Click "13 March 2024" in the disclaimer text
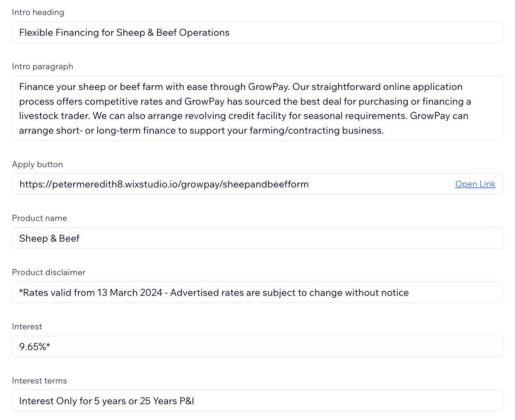This screenshot has height=420, width=515. point(130,293)
